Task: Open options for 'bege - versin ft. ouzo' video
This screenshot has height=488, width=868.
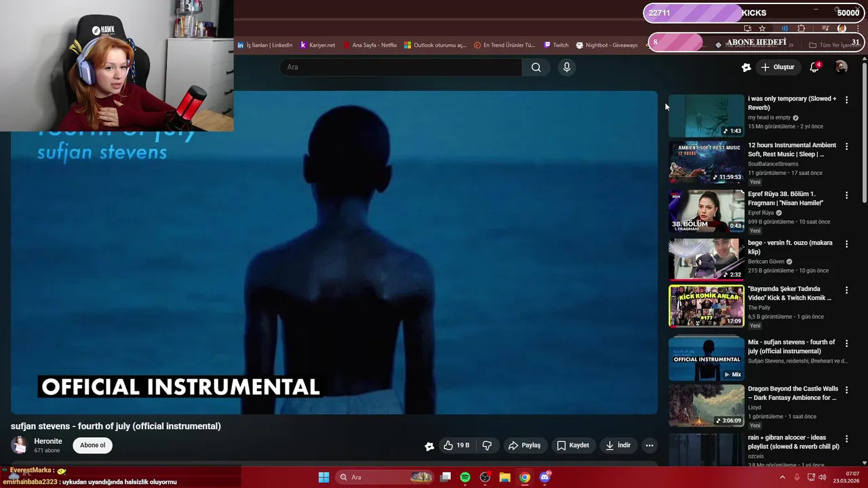Action: (x=846, y=244)
